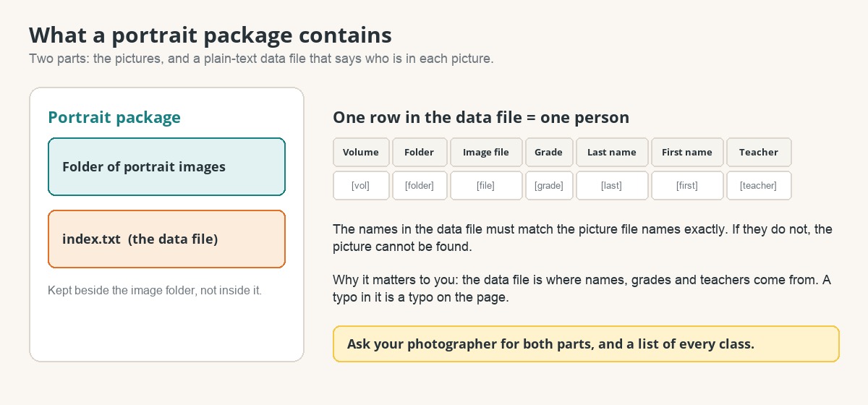Select the '[folder]' cell

(x=420, y=185)
